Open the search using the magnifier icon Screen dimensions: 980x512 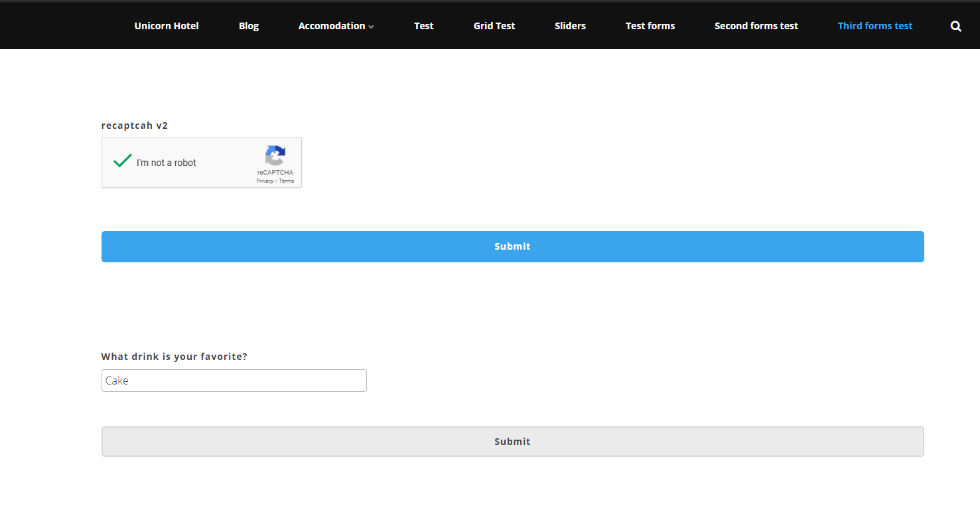(x=955, y=26)
